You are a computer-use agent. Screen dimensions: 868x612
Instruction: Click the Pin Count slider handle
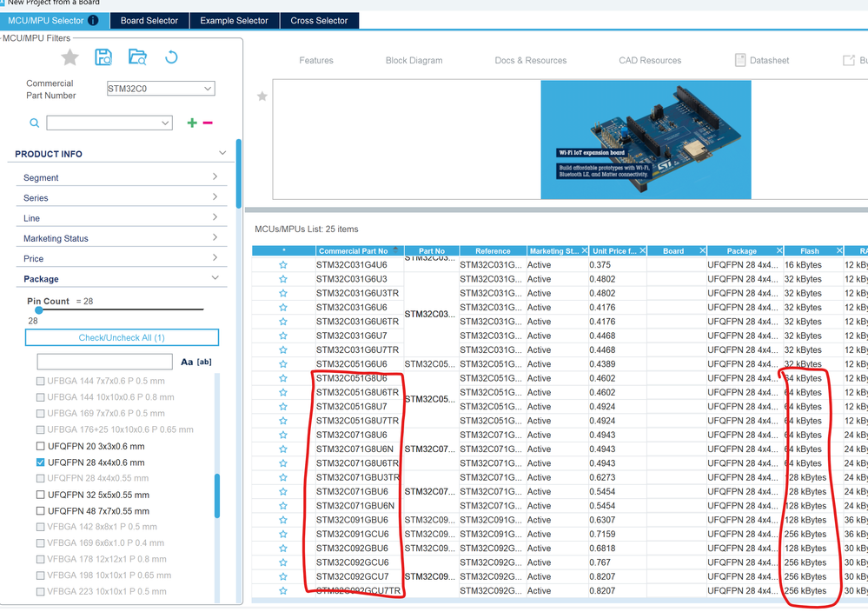tap(39, 310)
